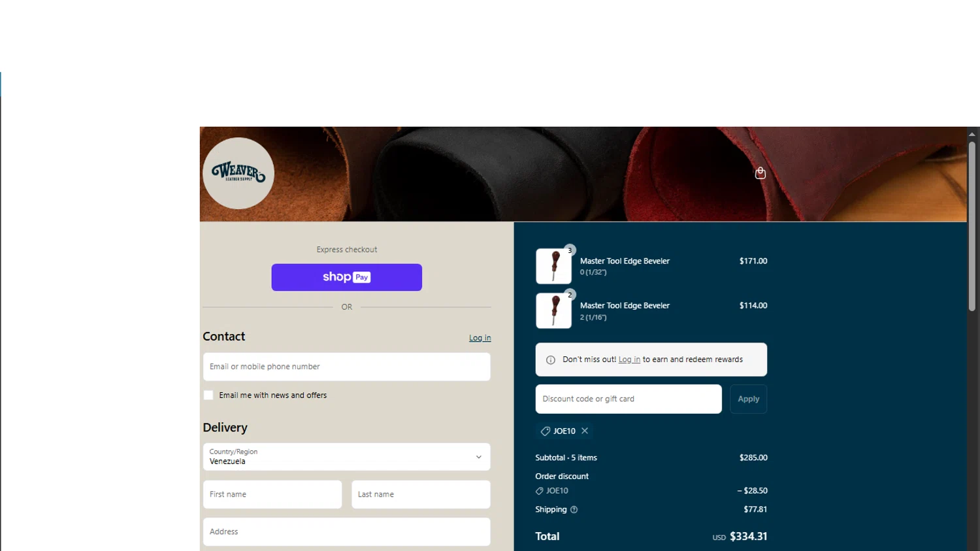
Task: Click the Weaver Leather Supply logo
Action: [238, 173]
